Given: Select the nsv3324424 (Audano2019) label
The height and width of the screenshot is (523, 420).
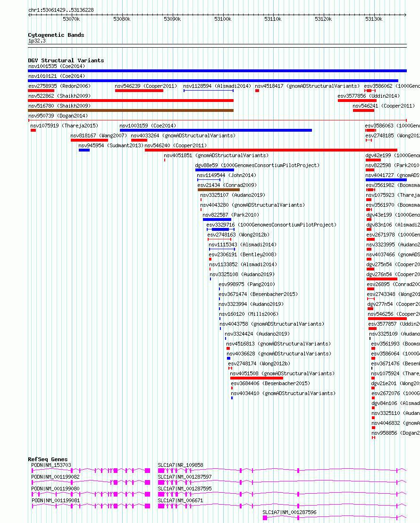Looking at the screenshot, I should point(257,334).
